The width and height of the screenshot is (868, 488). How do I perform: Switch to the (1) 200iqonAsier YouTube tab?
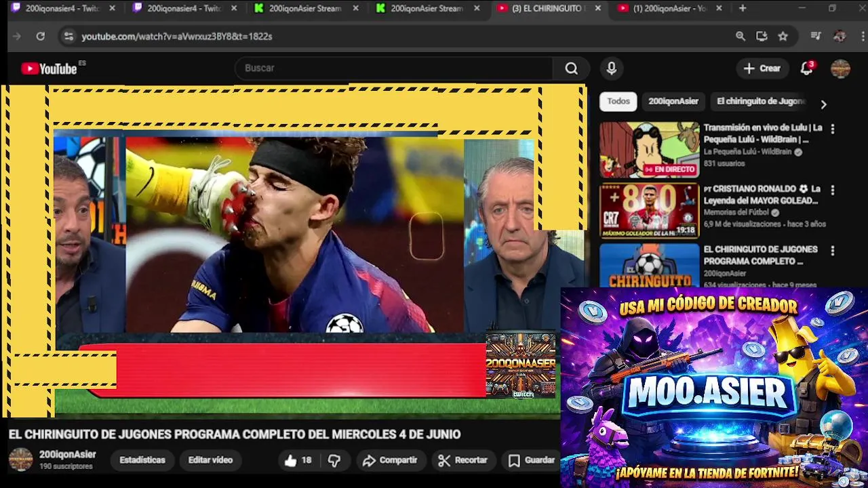pyautogui.click(x=670, y=8)
